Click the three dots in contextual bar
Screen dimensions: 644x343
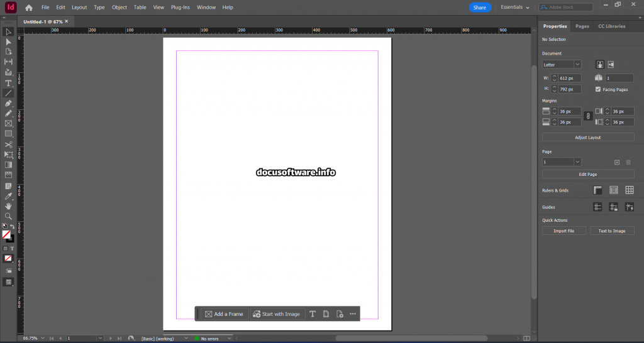(x=353, y=314)
